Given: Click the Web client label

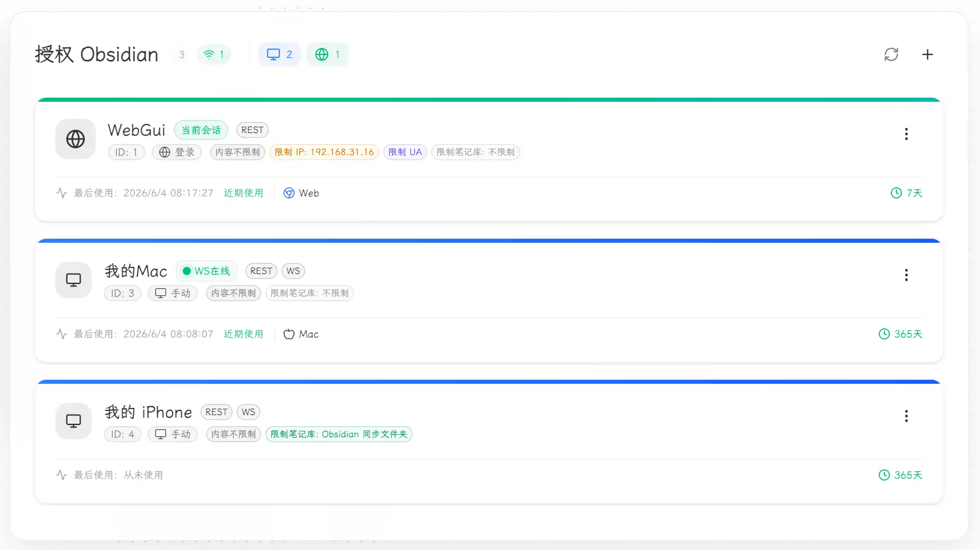Looking at the screenshot, I should (309, 193).
